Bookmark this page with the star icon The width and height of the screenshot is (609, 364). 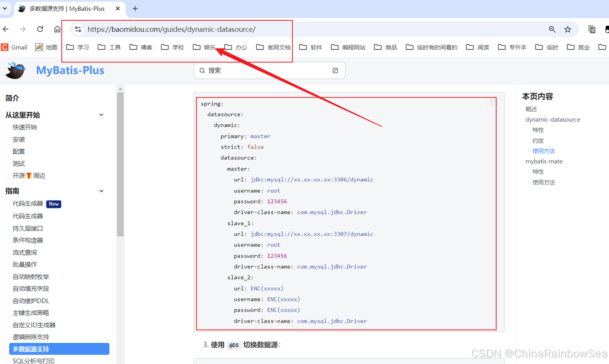click(x=568, y=29)
